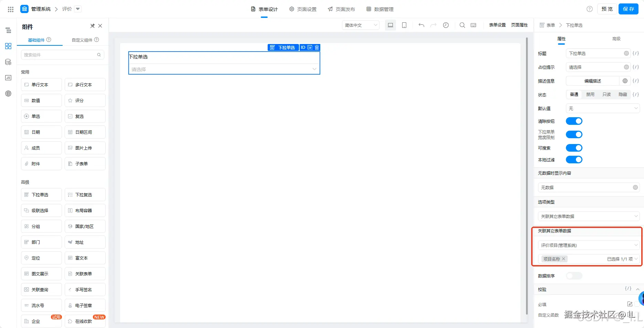This screenshot has width=644, height=328.
Task: Switch canvas to desktop preview mode
Action: coord(390,25)
